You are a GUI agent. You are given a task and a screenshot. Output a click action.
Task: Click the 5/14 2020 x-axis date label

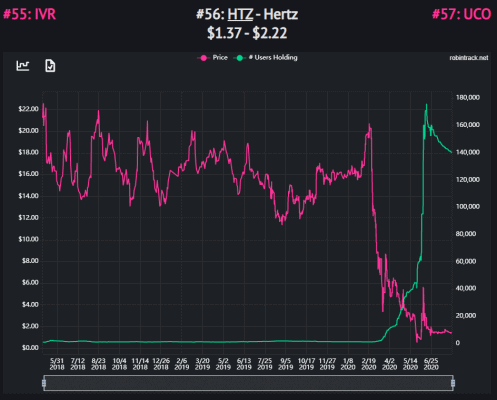(410, 364)
